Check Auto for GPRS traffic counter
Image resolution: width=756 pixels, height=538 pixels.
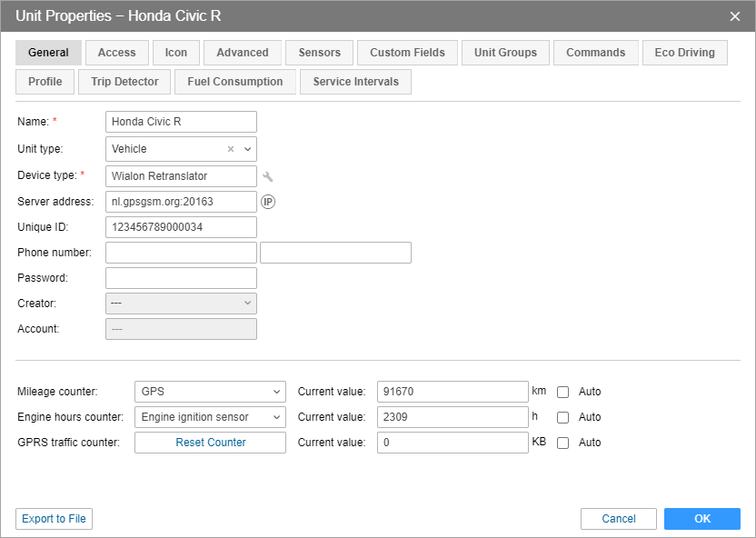(563, 443)
